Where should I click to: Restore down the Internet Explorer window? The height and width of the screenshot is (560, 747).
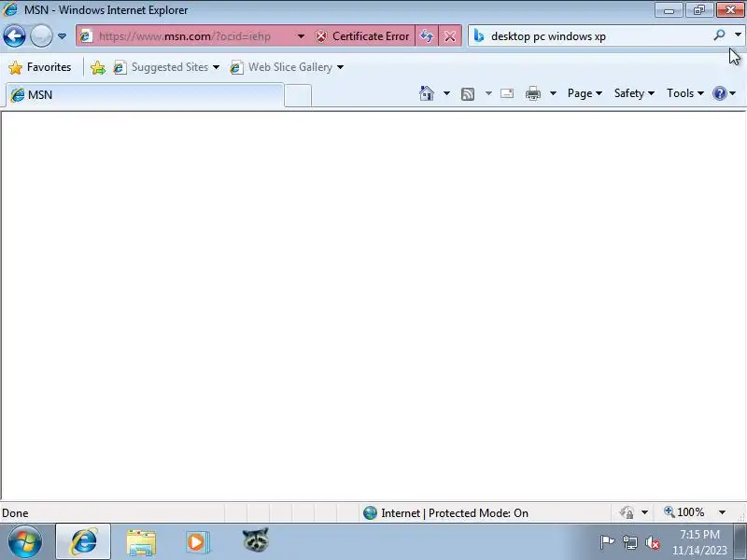tap(699, 10)
